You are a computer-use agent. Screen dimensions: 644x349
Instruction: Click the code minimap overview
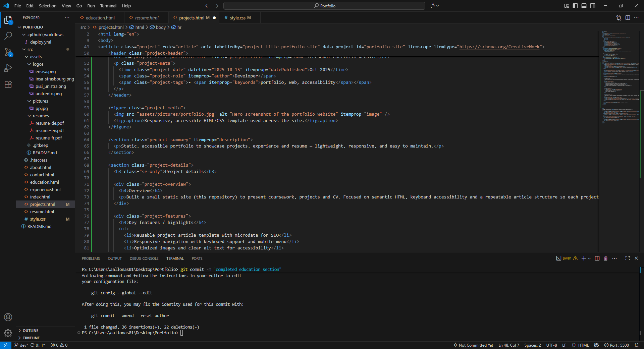(x=620, y=77)
